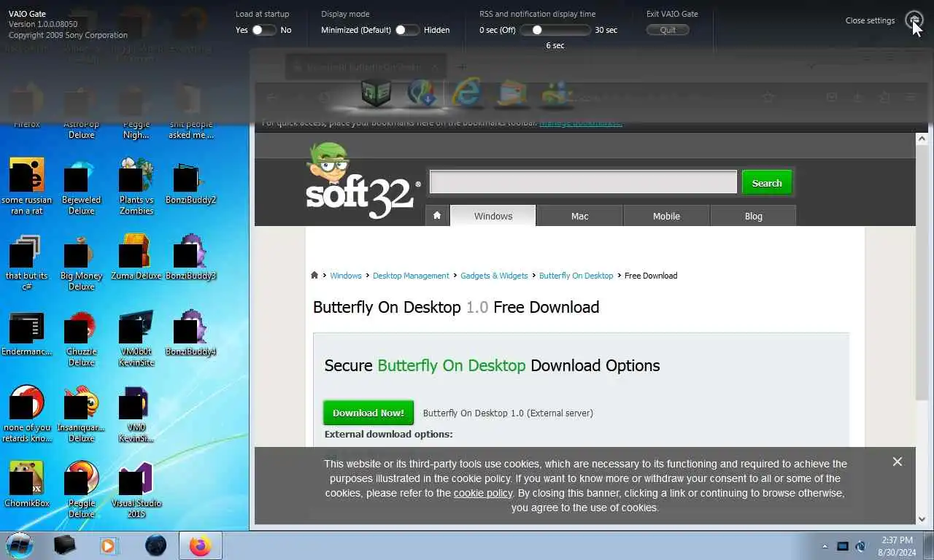This screenshot has height=560, width=934.
Task: Click the volume icon in the system tray
Action: click(860, 546)
